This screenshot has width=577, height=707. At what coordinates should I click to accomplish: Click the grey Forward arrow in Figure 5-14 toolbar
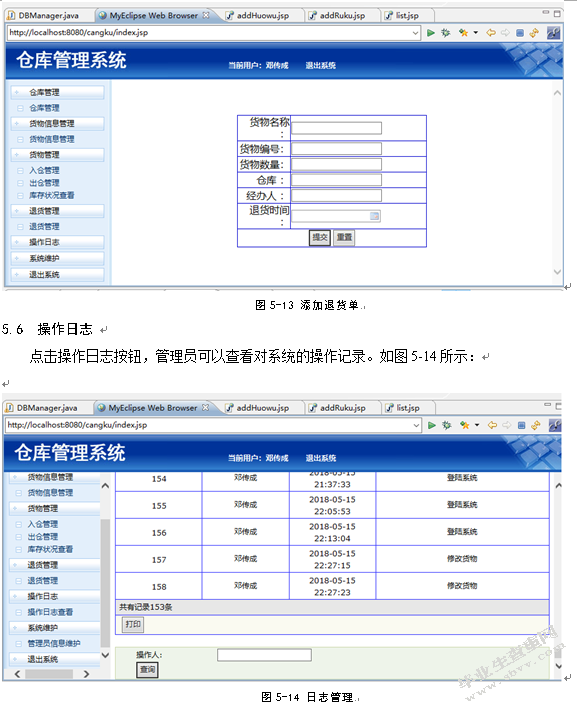click(x=507, y=425)
